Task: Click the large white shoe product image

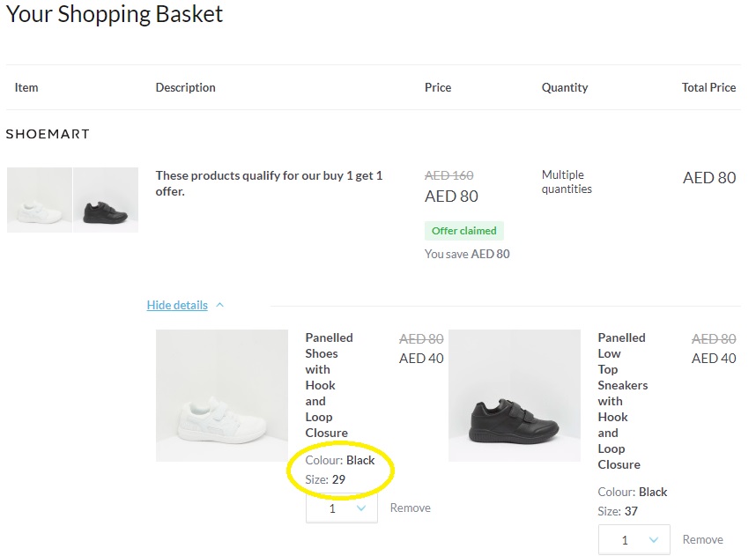Action: click(222, 396)
